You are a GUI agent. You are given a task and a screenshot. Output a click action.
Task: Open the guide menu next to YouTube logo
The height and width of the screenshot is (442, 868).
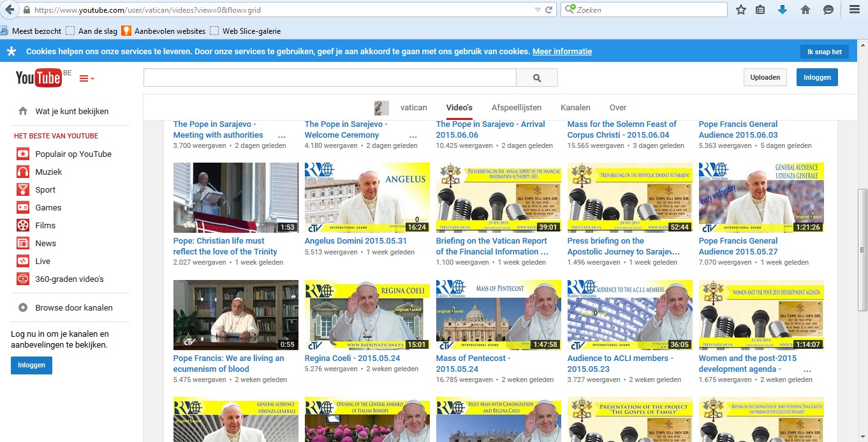click(x=86, y=78)
